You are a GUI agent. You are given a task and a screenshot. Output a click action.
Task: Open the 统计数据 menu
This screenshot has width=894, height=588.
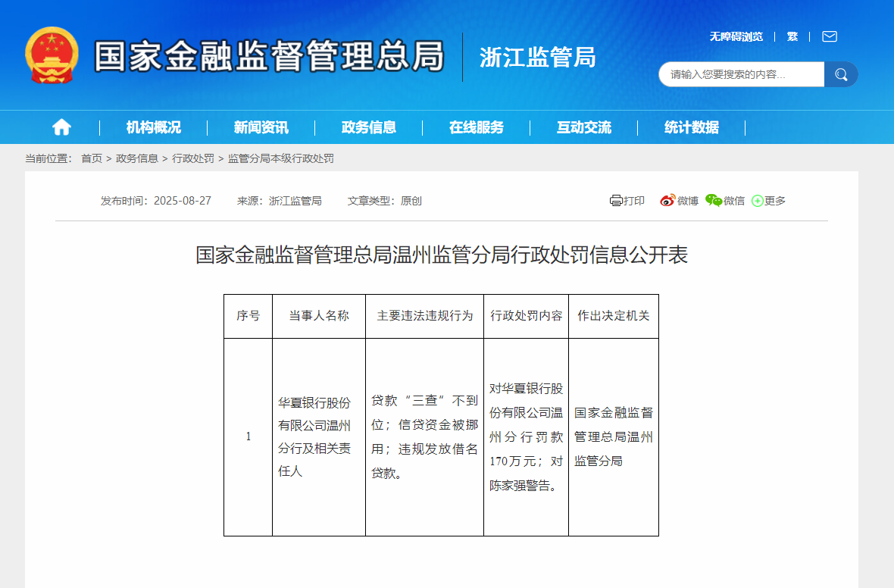690,127
